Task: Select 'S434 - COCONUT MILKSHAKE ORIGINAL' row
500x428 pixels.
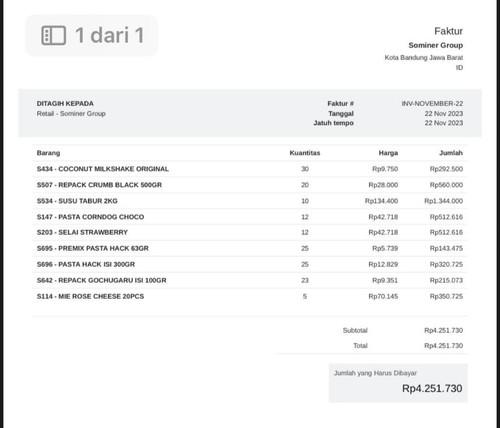Action: (x=250, y=169)
